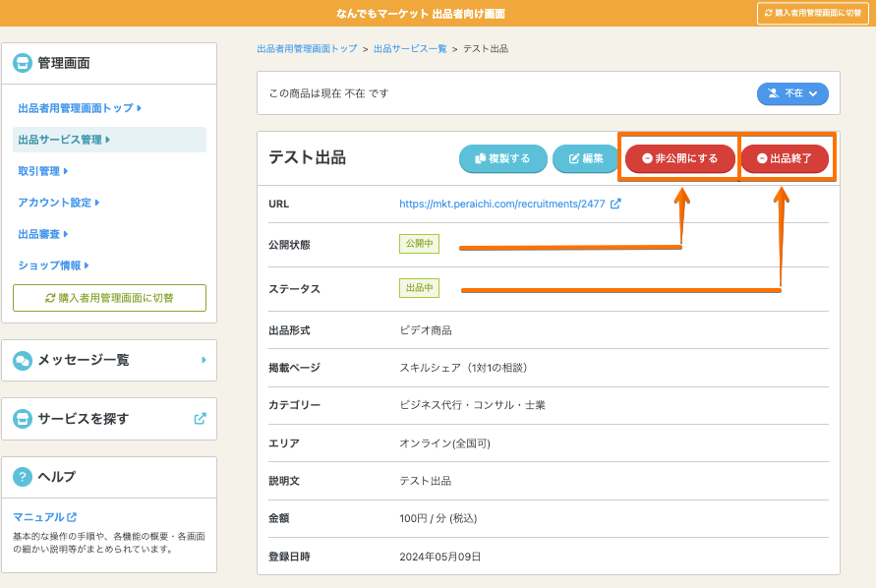The height and width of the screenshot is (588, 876).
Task: End the listing with 出品終了 button
Action: (785, 158)
